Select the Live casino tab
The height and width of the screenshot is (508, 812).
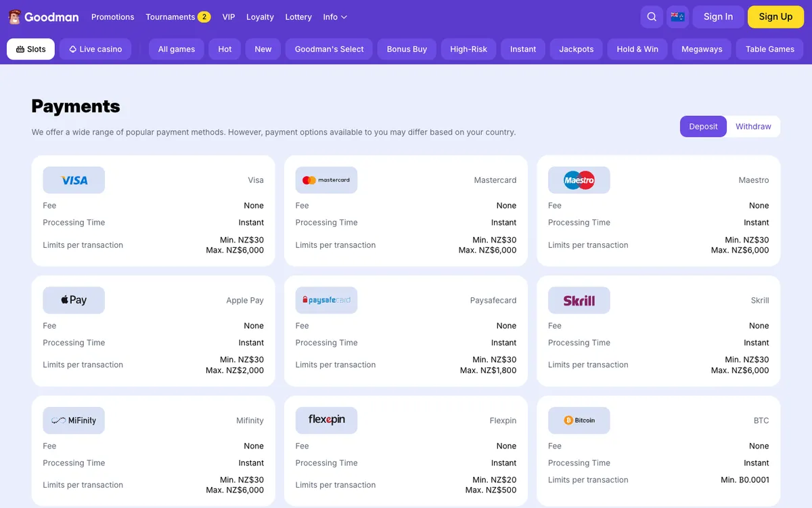point(95,49)
